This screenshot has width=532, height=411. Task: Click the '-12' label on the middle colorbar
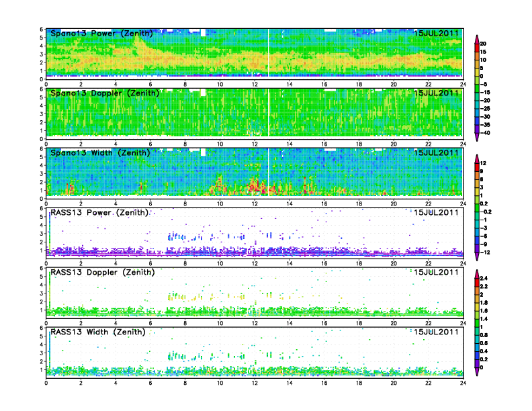click(485, 253)
